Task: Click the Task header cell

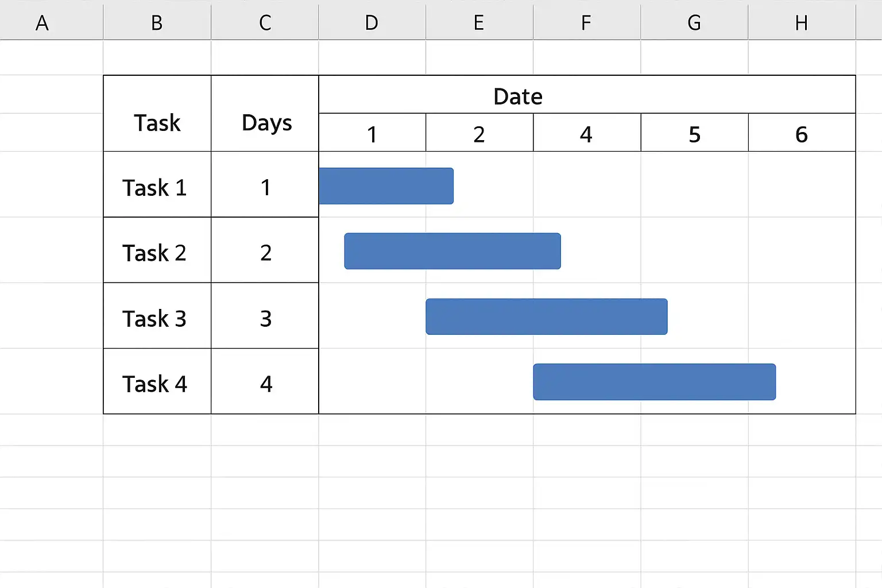Action: pyautogui.click(x=157, y=122)
